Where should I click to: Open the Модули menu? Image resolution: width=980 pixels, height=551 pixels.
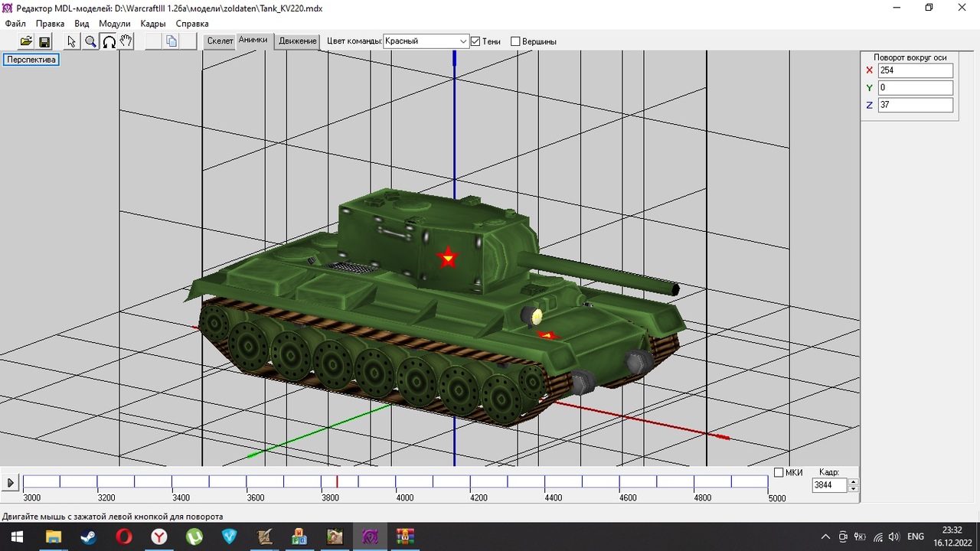[x=115, y=24]
